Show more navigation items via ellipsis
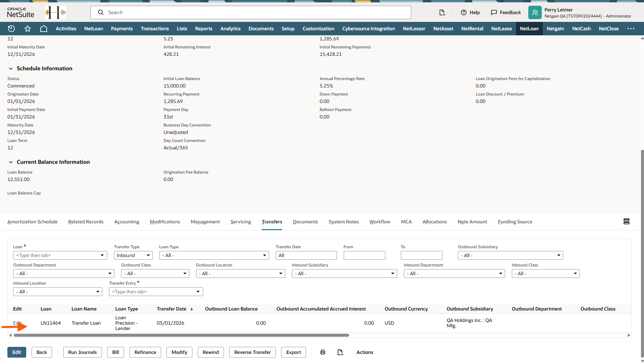 (x=631, y=29)
